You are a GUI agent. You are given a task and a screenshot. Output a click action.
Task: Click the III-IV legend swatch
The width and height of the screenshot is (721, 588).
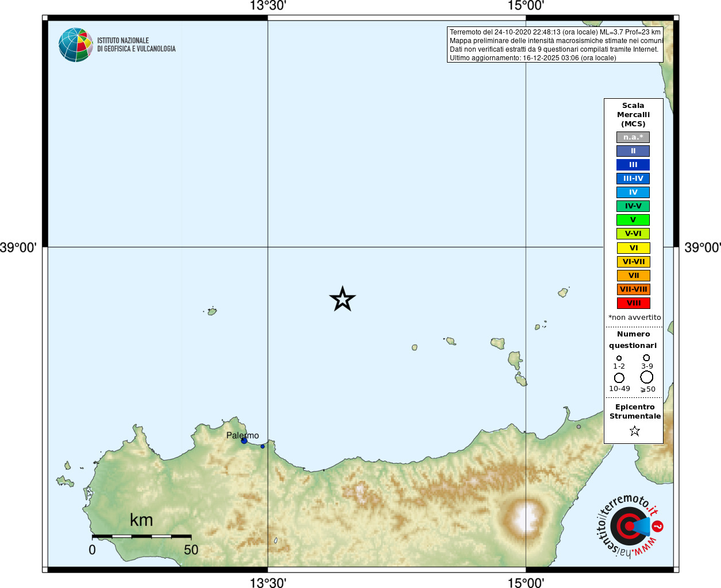tap(633, 179)
